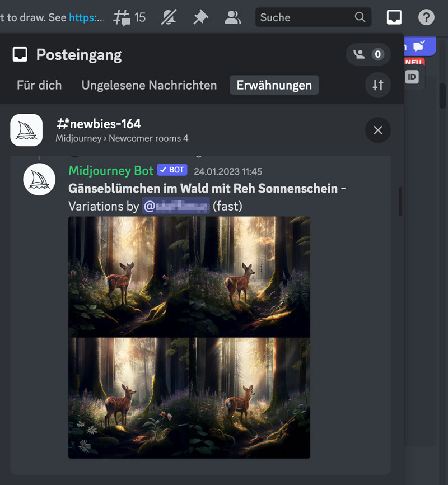This screenshot has height=485, width=448.
Task: Open the help question mark icon
Action: (426, 17)
